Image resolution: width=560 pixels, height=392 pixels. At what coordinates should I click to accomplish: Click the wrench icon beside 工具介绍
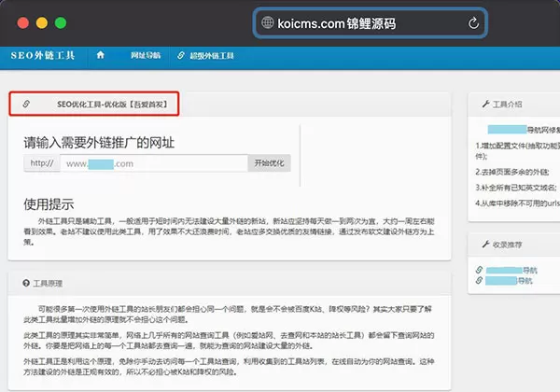(x=485, y=104)
